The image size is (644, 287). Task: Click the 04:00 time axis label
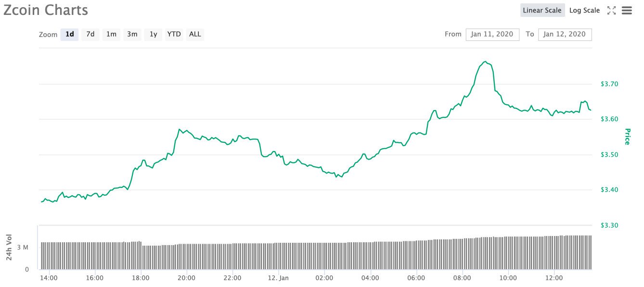click(x=370, y=278)
